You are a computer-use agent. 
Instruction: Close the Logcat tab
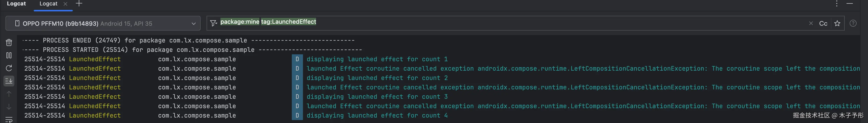click(x=65, y=4)
